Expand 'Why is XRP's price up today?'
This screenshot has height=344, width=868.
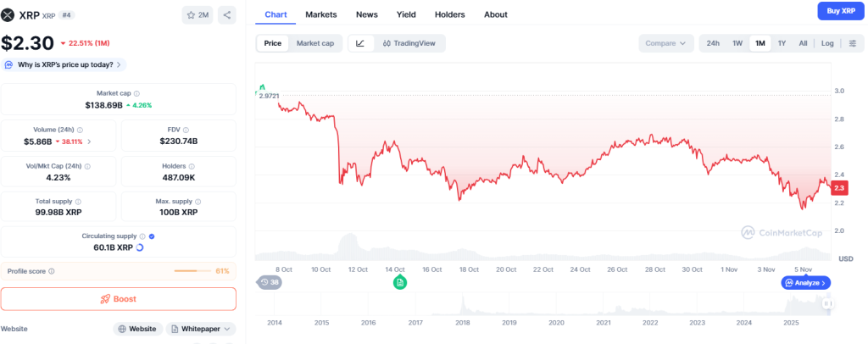pos(64,64)
